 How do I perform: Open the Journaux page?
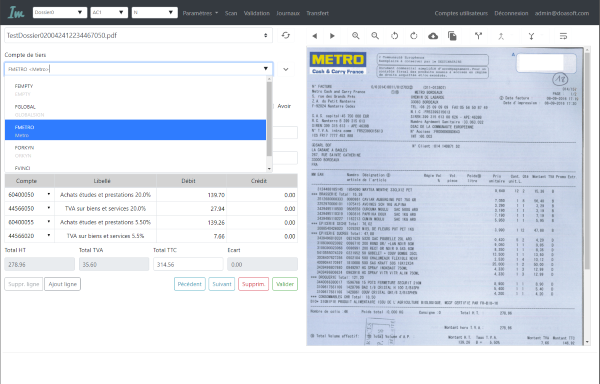coord(288,13)
